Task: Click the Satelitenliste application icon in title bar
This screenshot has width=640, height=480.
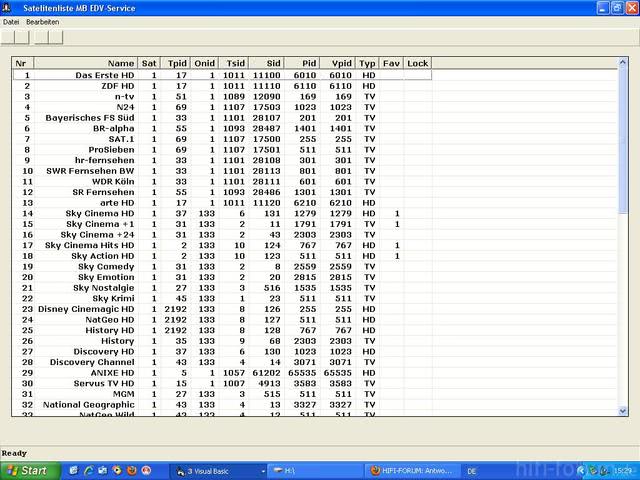Action: [x=7, y=7]
